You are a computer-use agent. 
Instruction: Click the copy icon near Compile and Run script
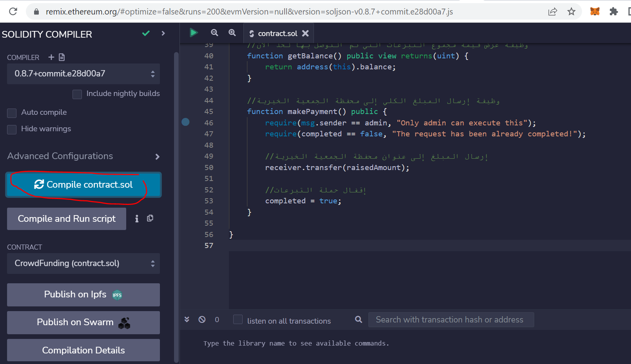(x=150, y=218)
